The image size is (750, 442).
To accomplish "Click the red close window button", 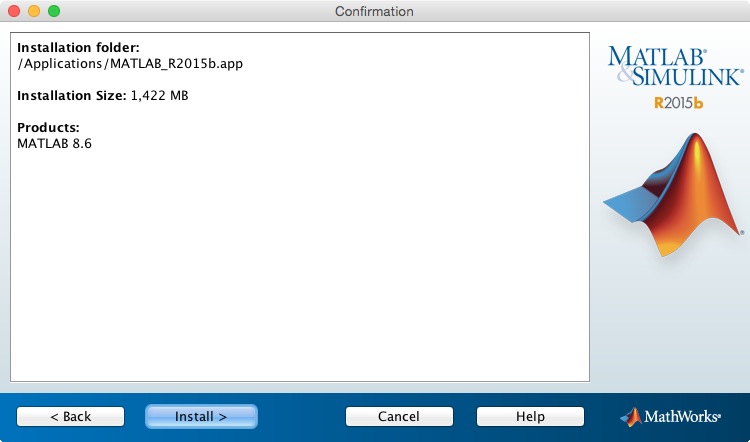I will click(14, 11).
